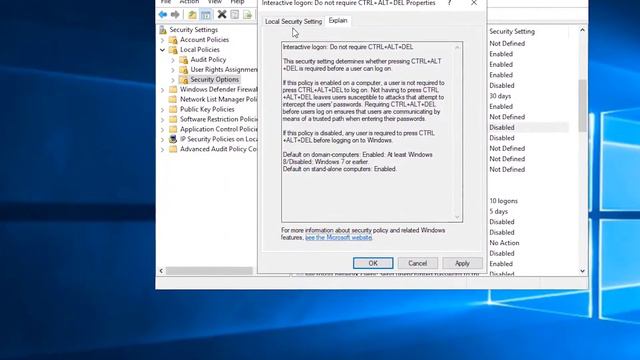Screen dimensions: 640x360
Task: Expand the User Rights Assignment node
Action: [x=173, y=70]
